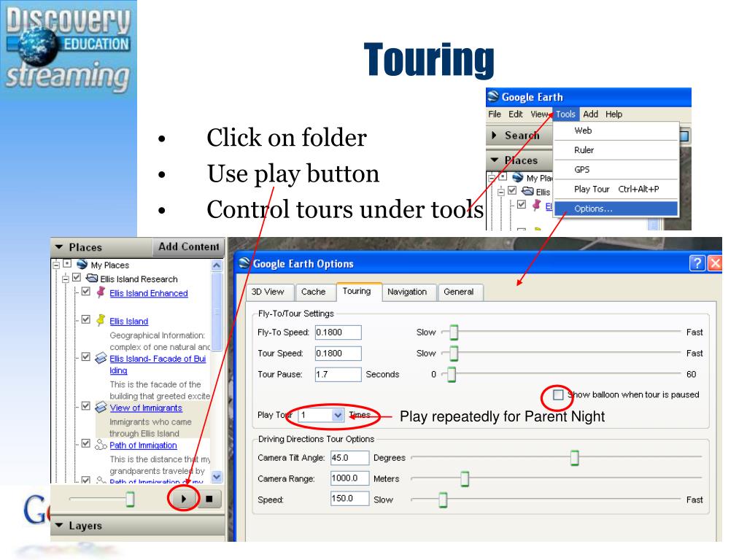Open the Path of Immigration link
The height and width of the screenshot is (560, 747).
click(x=143, y=446)
